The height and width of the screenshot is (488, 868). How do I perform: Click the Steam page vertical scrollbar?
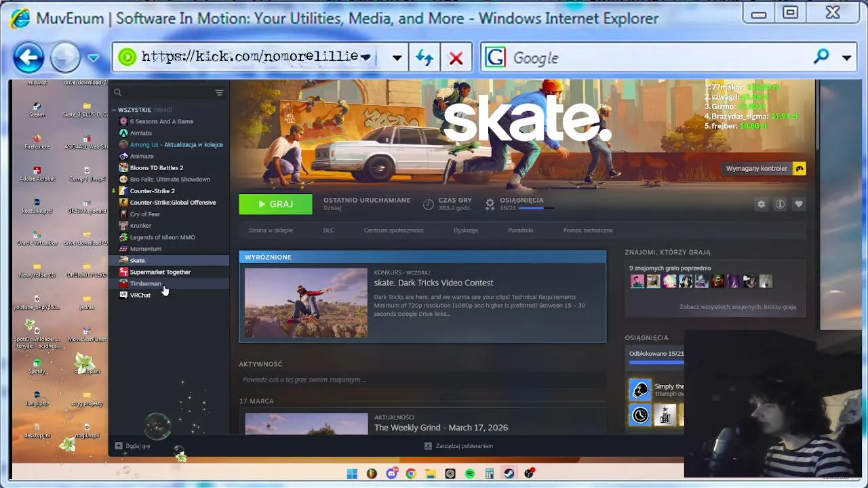click(x=816, y=115)
